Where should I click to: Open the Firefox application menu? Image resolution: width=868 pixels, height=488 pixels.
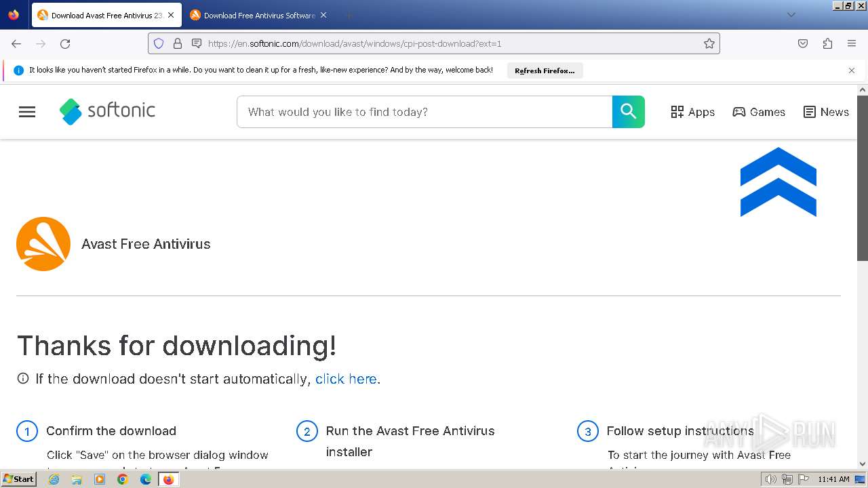point(852,43)
